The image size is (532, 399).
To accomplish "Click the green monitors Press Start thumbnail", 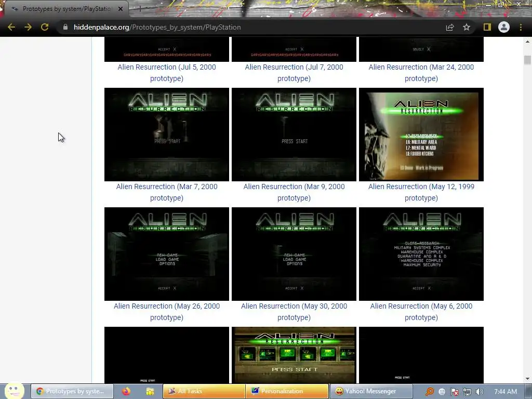I will (294, 355).
